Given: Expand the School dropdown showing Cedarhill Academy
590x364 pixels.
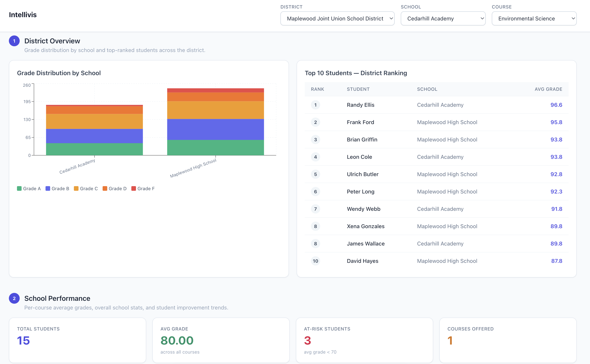Looking at the screenshot, I should coord(443,18).
